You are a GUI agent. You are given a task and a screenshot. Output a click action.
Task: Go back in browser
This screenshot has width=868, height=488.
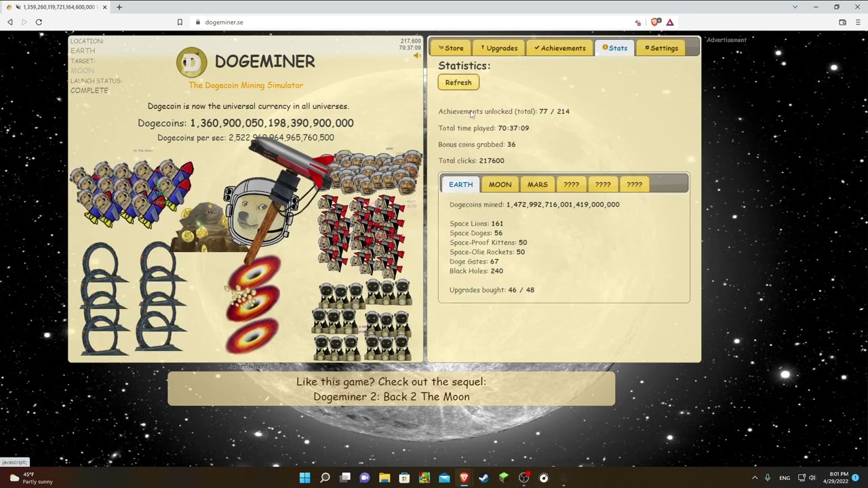tap(10, 22)
